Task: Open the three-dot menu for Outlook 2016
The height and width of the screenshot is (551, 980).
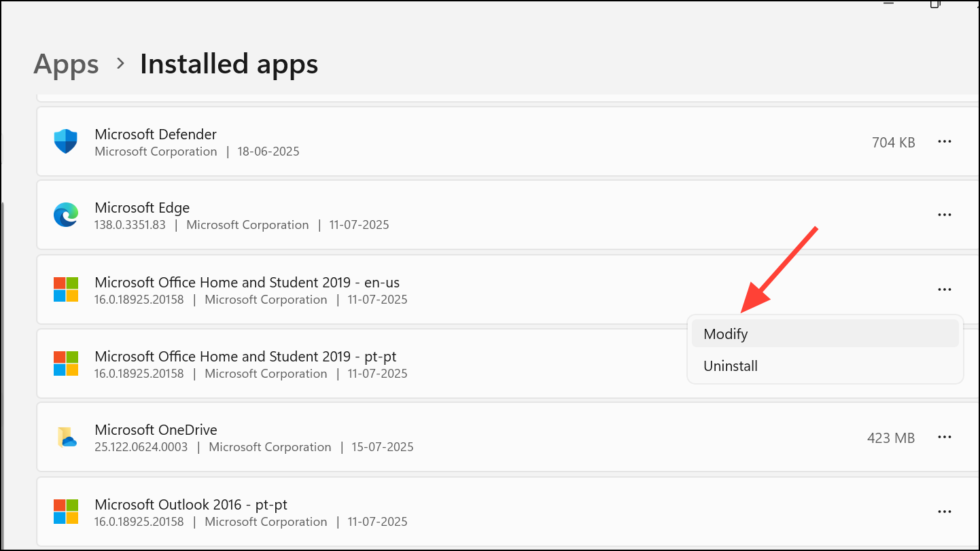Action: point(944,512)
